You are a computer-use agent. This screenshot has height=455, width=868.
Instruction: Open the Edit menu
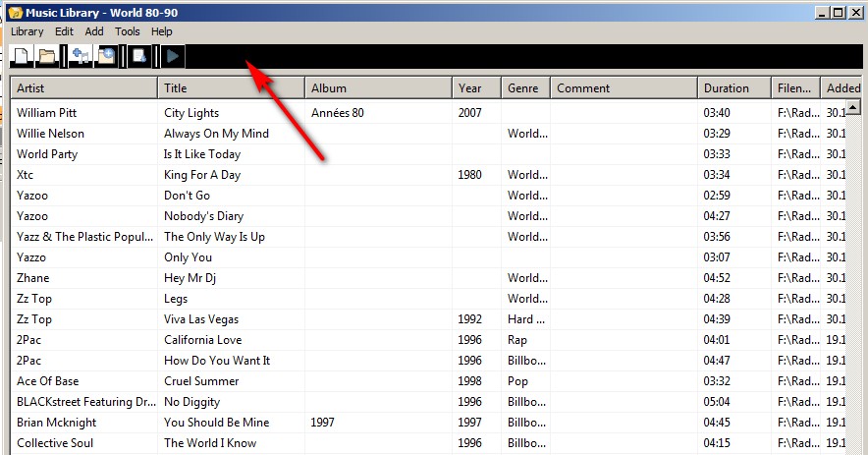64,31
